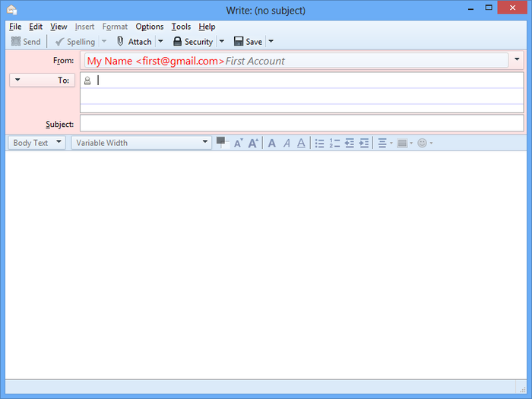The image size is (532, 399).
Task: Click the contact card icon in To field
Action: point(87,81)
